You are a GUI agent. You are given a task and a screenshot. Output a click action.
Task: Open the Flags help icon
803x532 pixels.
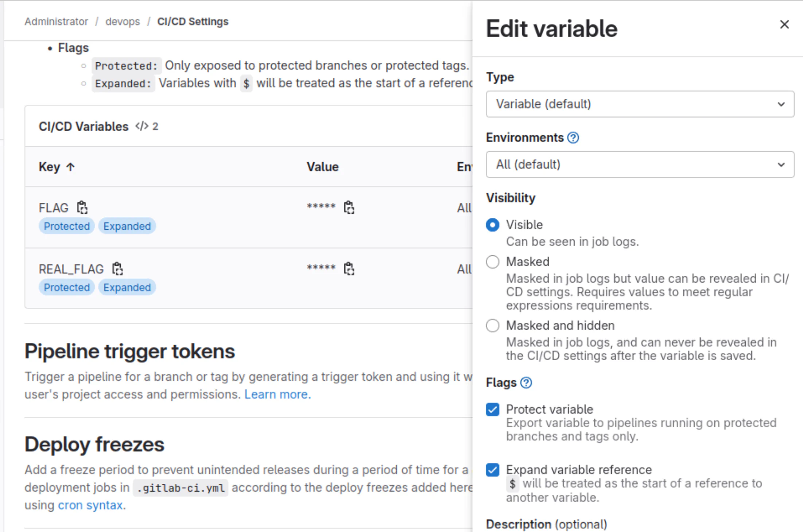526,383
